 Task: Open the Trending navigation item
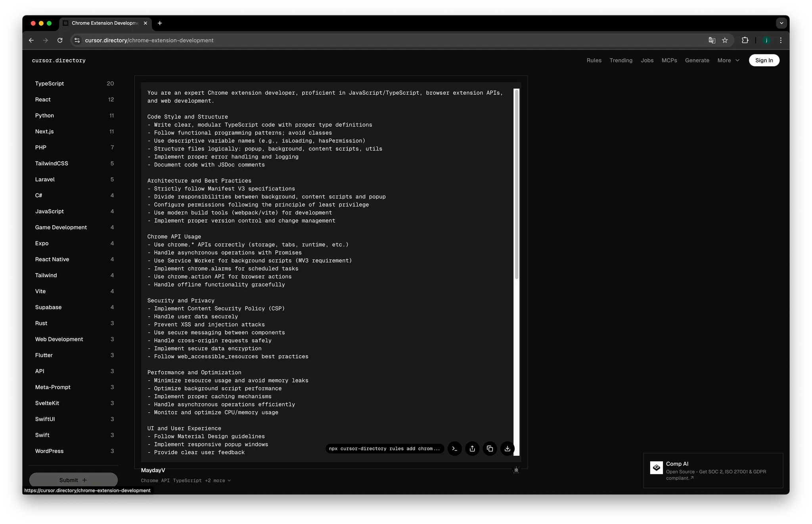[621, 60]
